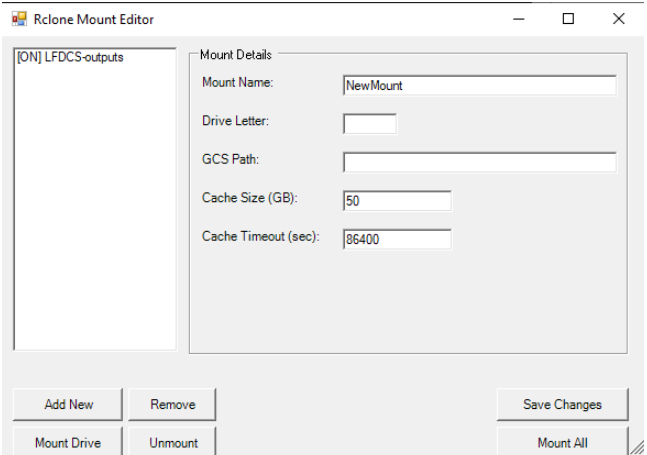This screenshot has height=455, width=647.
Task: Click the Mount All button
Action: [x=562, y=442]
